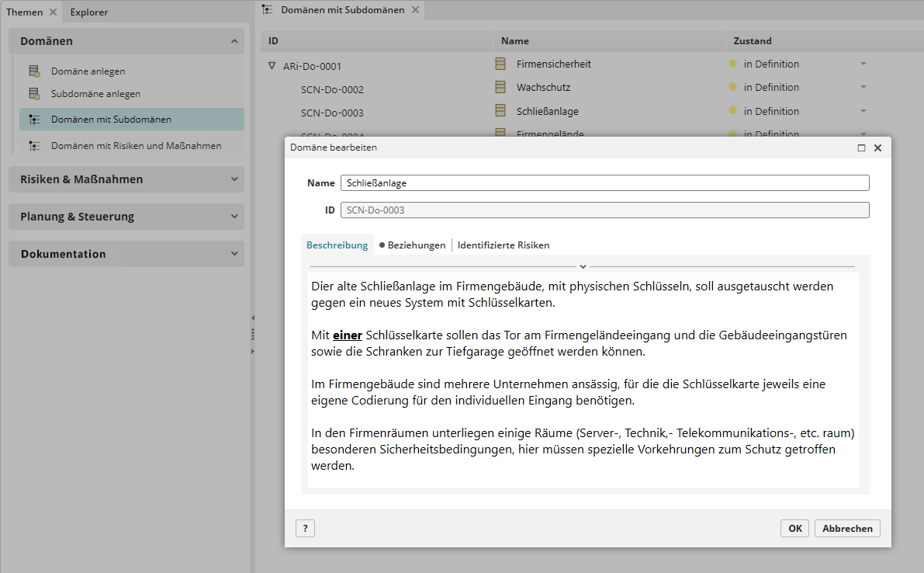Click yellow status dot of Schließanlage row

pos(732,110)
